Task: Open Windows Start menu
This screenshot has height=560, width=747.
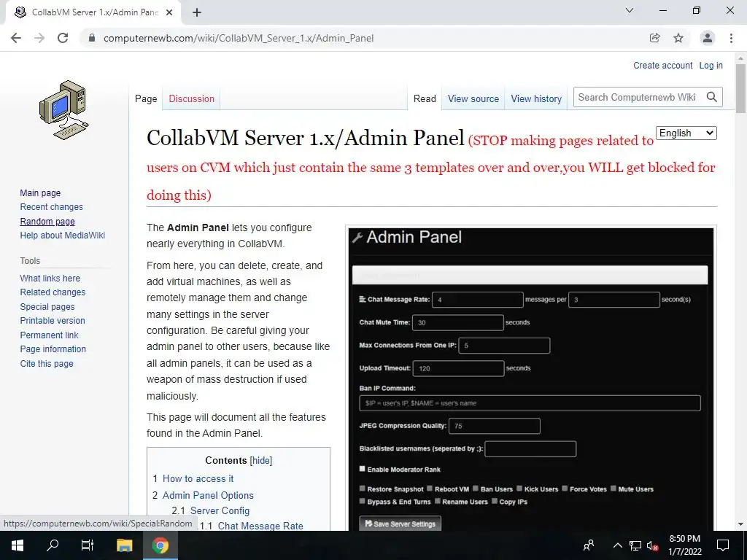Action: click(18, 545)
